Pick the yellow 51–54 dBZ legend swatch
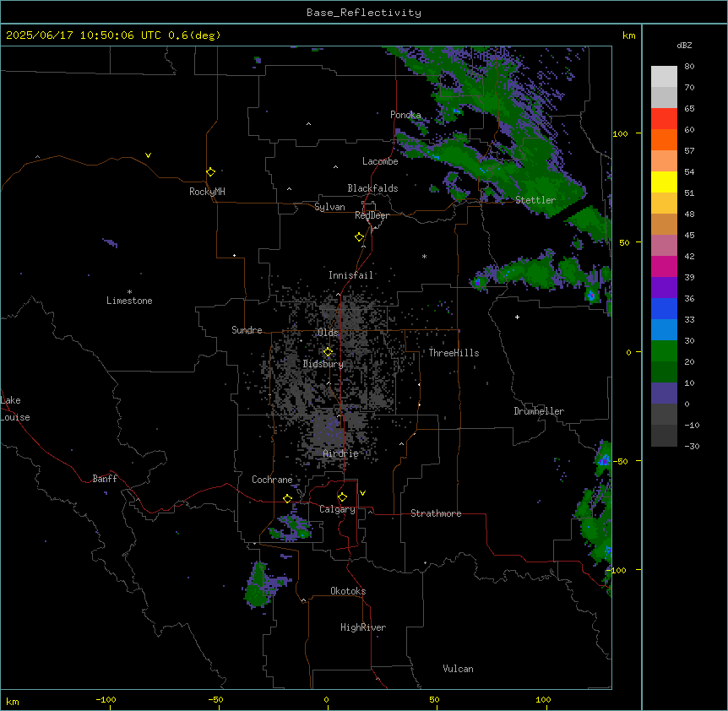 664,182
